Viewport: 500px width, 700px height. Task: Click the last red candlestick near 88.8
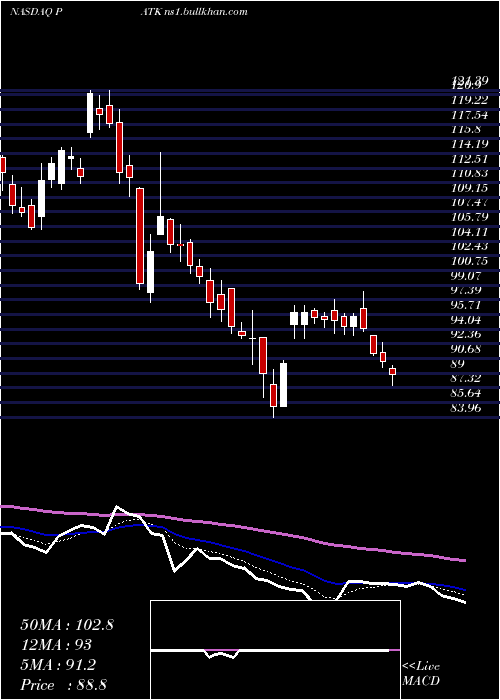click(392, 371)
